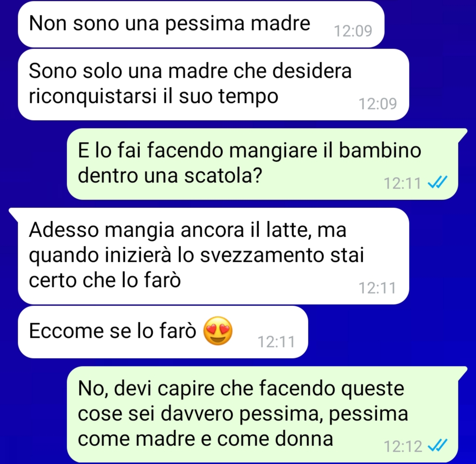Tap the blue read checkmarks at 12:11
The width and height of the screenshot is (476, 464).
(438, 182)
